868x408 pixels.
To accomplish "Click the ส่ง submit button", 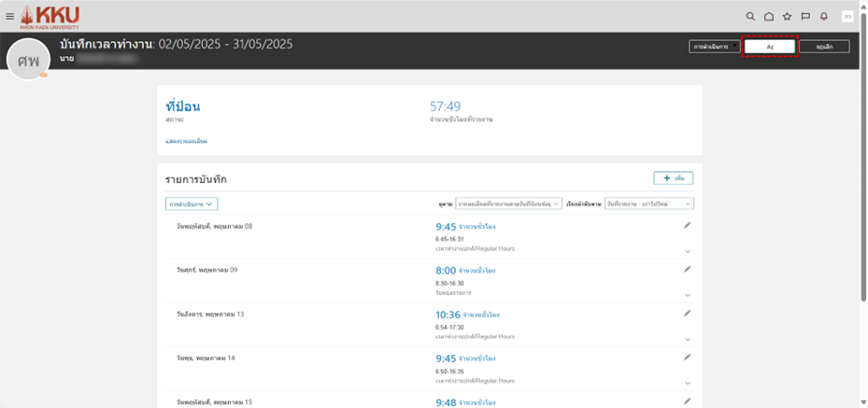I will tap(770, 46).
